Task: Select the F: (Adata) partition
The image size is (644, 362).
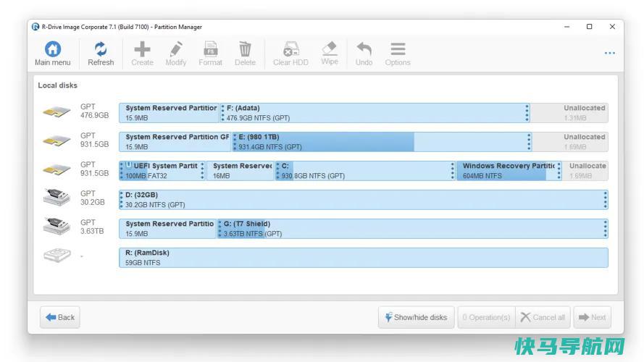Action: click(x=375, y=113)
